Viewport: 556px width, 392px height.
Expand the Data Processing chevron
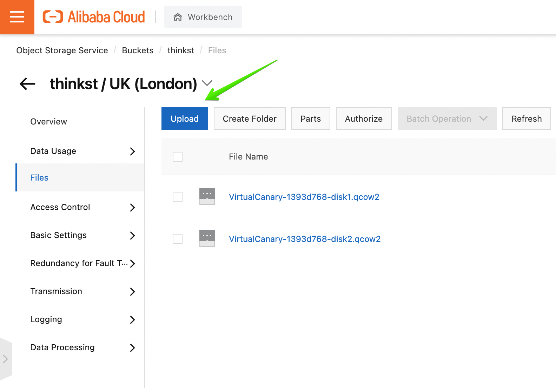pyautogui.click(x=132, y=348)
